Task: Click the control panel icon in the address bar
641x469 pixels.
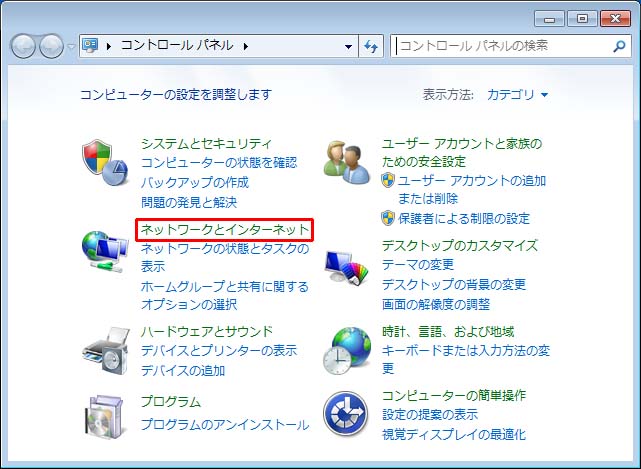Action: pyautogui.click(x=90, y=45)
